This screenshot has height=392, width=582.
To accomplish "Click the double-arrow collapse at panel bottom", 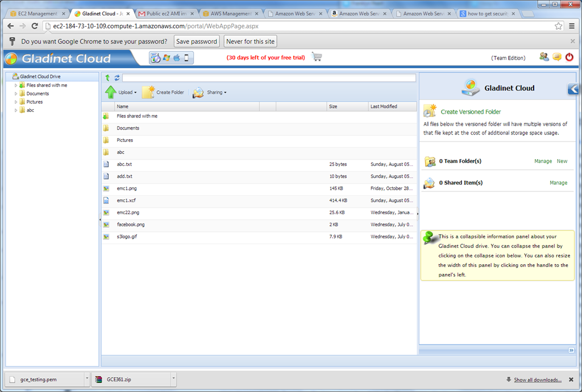I will [x=571, y=350].
